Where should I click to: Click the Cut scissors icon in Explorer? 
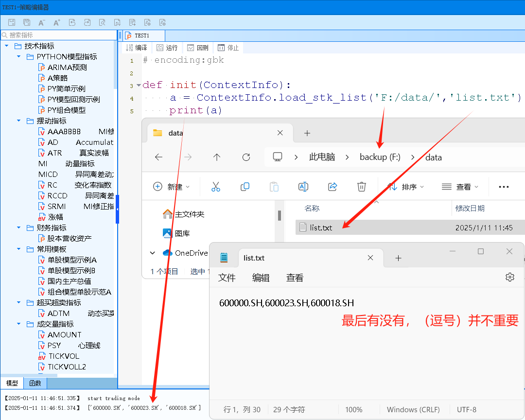point(216,187)
